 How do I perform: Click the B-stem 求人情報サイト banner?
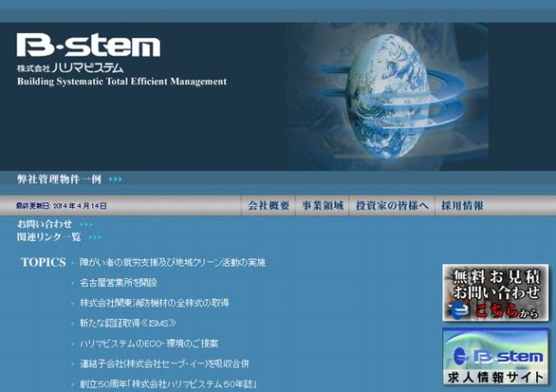pyautogui.click(x=495, y=356)
